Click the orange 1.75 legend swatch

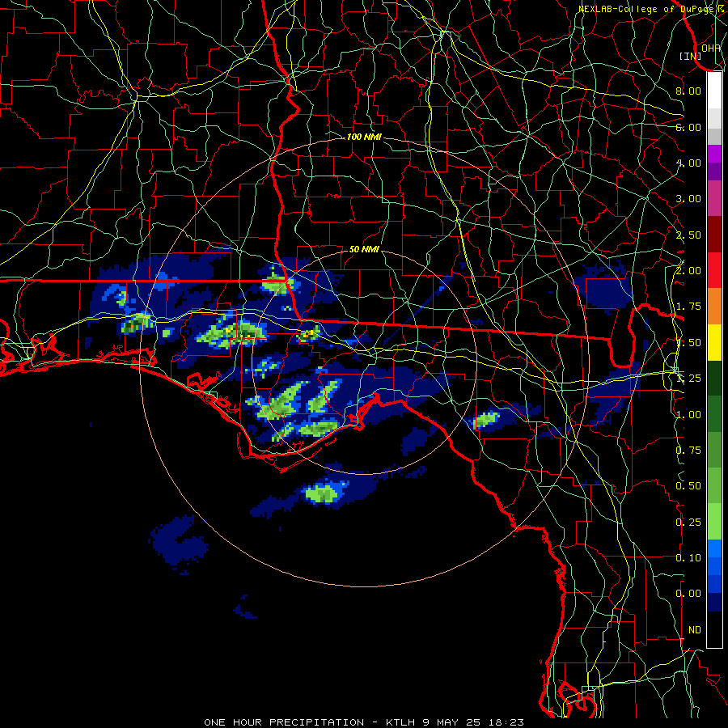click(x=714, y=307)
